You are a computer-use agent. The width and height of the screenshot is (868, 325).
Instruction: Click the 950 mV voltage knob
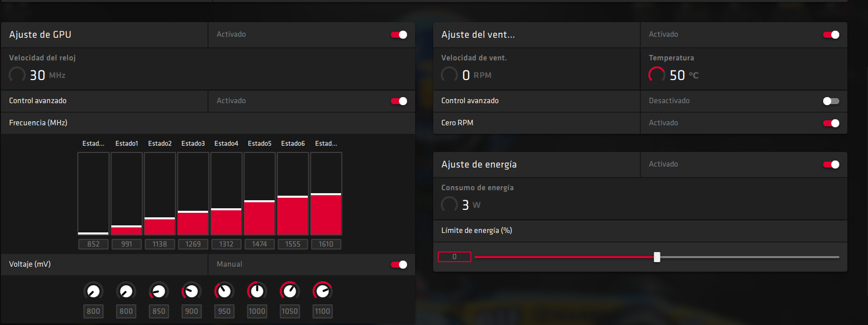(224, 291)
